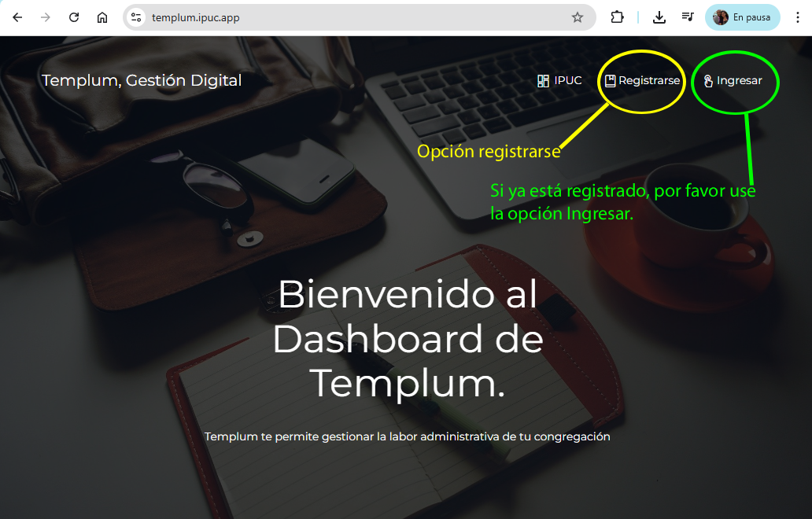Open the 'En pausa' profile chip
812x519 pixels.
click(742, 17)
